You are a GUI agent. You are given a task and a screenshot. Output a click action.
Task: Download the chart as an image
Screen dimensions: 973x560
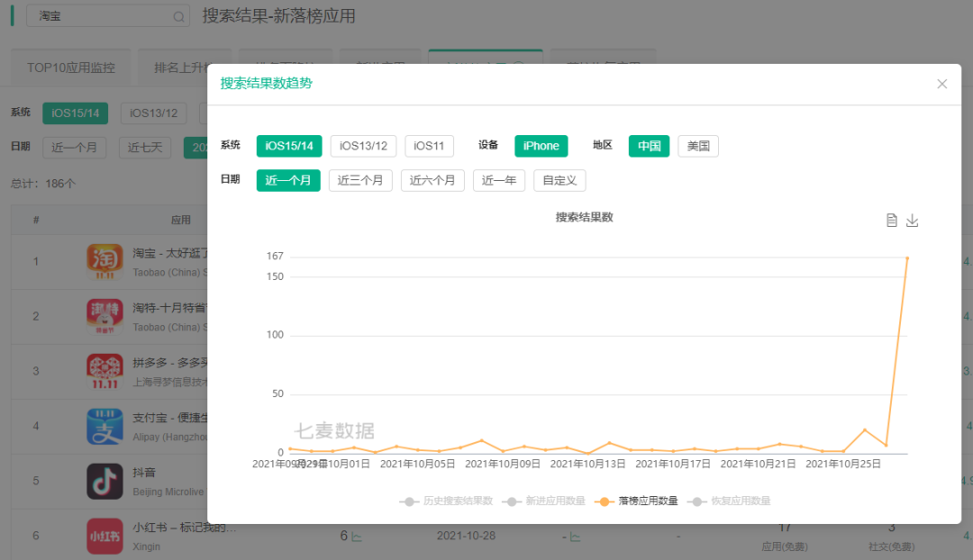(x=912, y=221)
